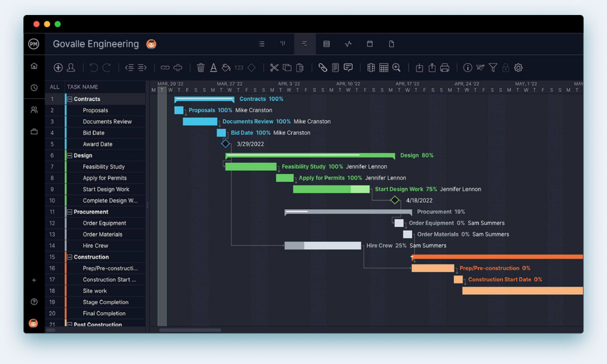
Task: Redo the last action
Action: click(107, 68)
